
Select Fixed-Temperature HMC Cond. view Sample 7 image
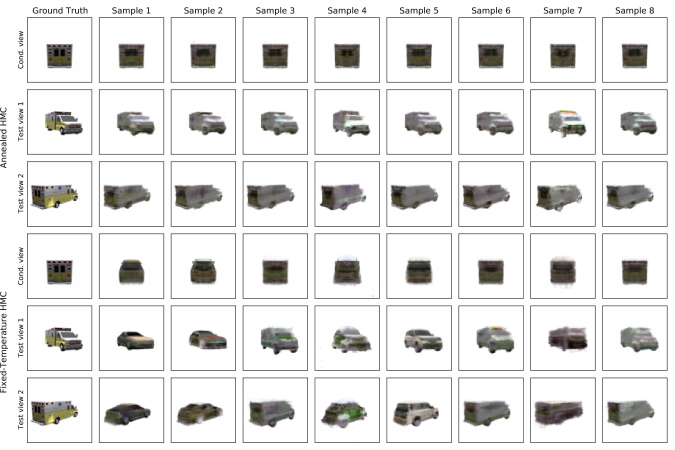pos(563,266)
